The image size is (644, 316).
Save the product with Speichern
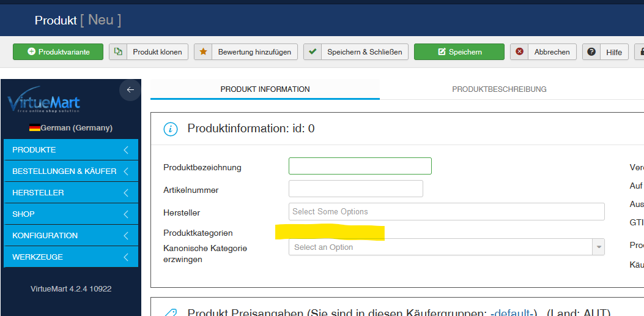coord(459,52)
